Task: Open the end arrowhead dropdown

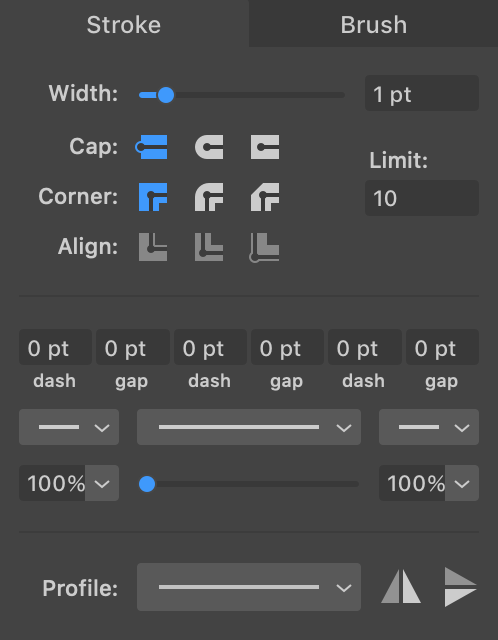Action: pos(429,427)
